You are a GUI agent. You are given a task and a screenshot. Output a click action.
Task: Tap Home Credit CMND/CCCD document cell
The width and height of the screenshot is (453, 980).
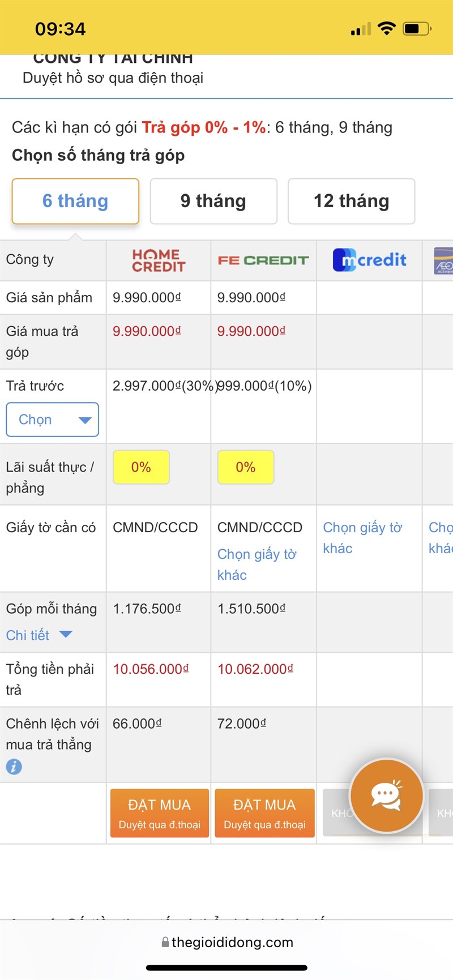tap(156, 528)
